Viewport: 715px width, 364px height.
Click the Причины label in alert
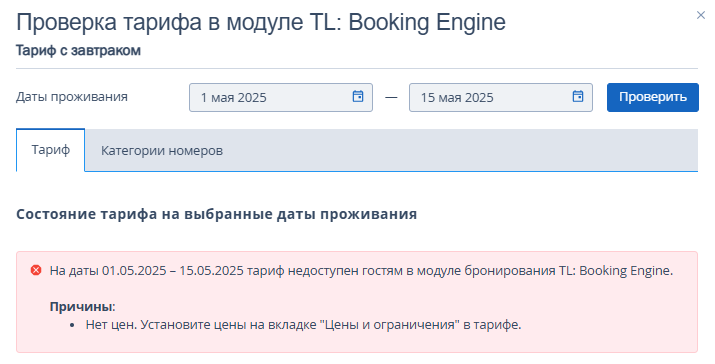pos(82,307)
